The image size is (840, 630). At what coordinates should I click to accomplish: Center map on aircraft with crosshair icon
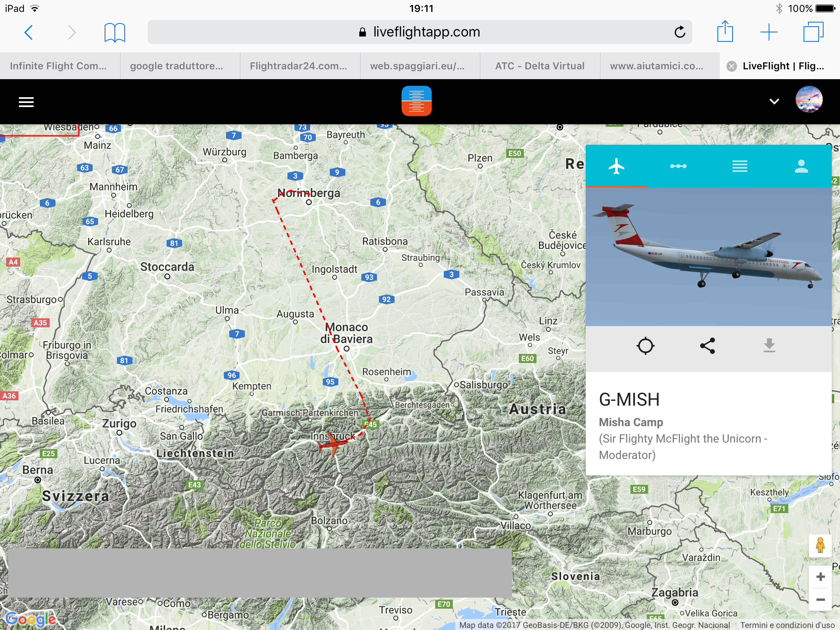click(x=645, y=346)
